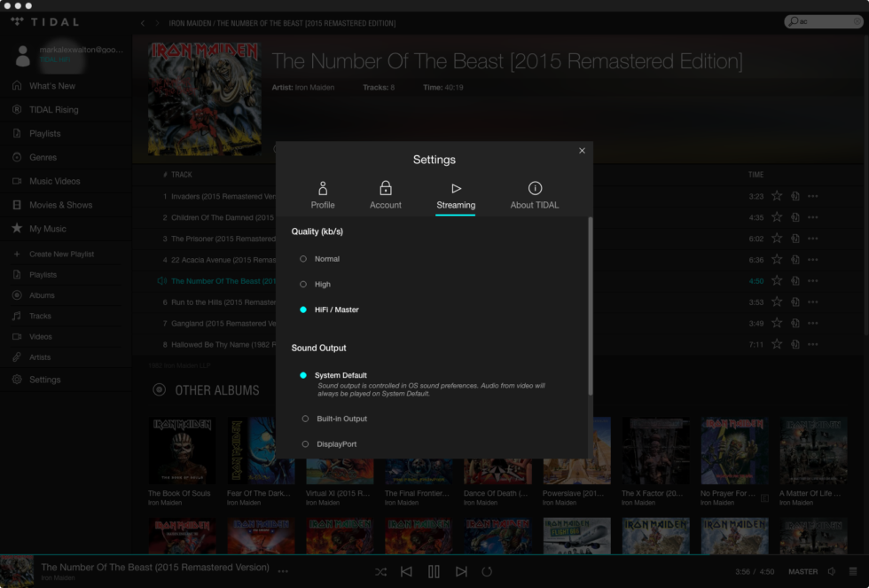Add the 6:36 22 Acacia Avenue track to playlist
Viewport: 869px width, 588px height.
795,259
